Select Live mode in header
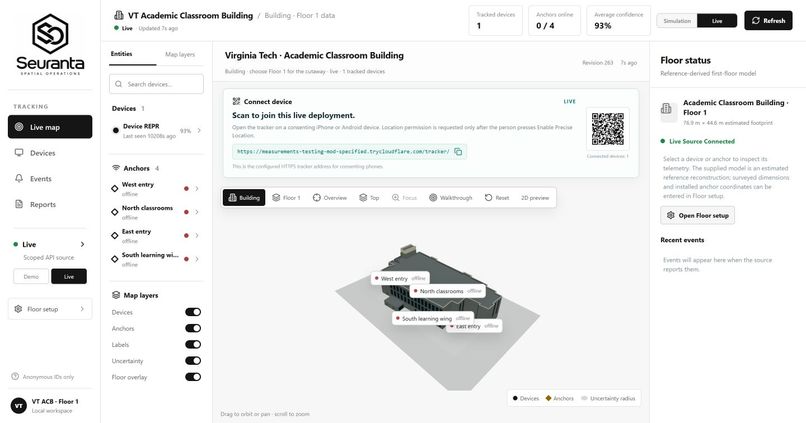Image resolution: width=806 pixels, height=423 pixels. tap(717, 21)
